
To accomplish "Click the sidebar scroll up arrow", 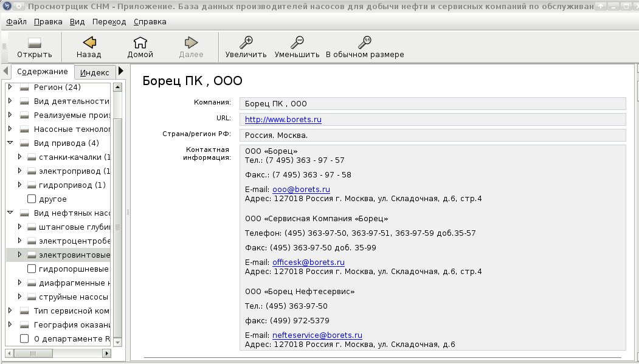I will point(117,87).
